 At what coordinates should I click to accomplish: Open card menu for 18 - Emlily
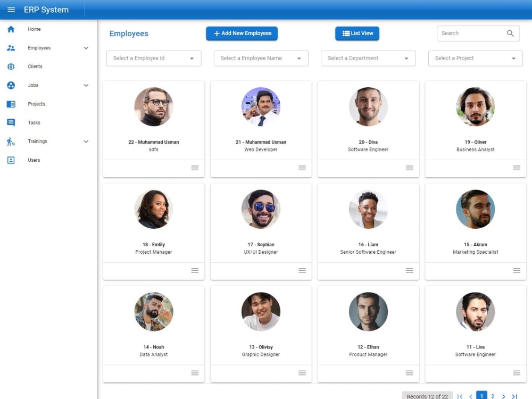pos(195,270)
